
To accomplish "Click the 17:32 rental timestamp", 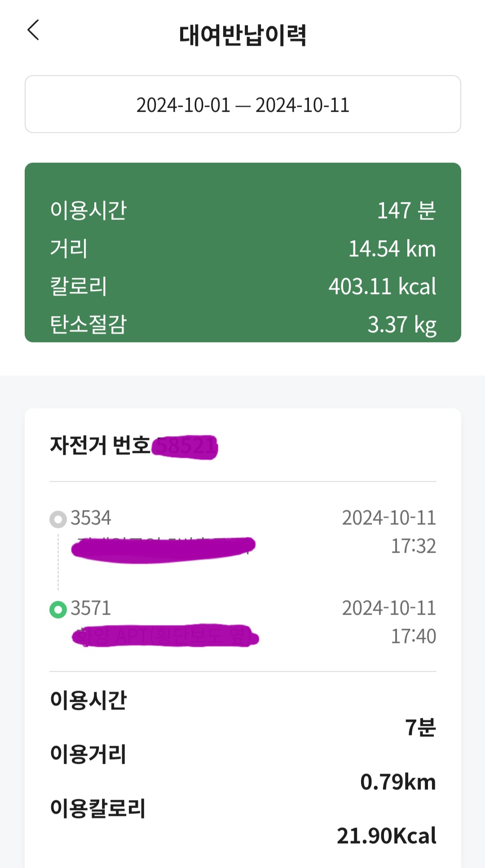I will tap(413, 546).
